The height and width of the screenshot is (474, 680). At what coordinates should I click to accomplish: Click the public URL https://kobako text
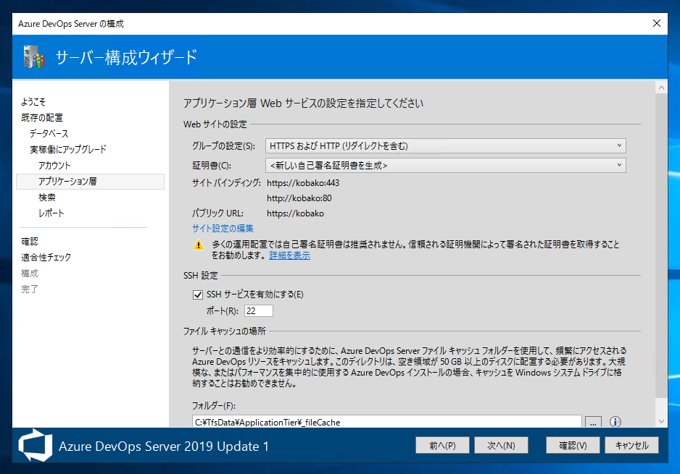point(295,213)
